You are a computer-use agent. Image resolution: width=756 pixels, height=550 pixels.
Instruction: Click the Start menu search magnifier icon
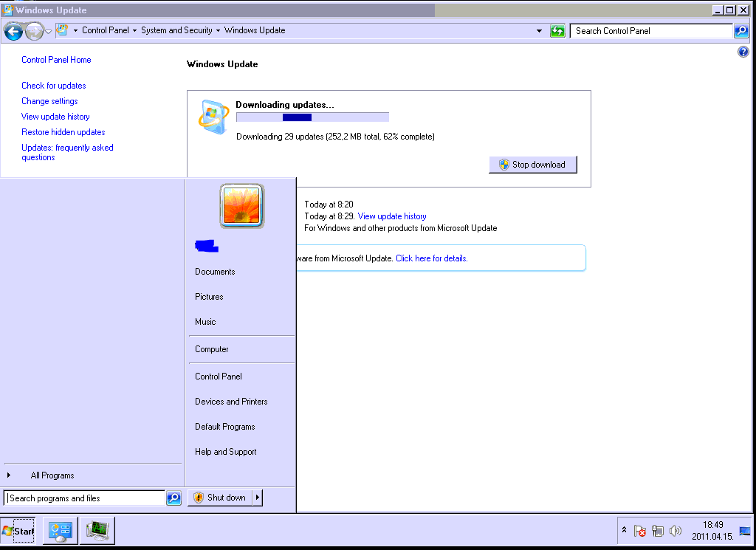[173, 498]
